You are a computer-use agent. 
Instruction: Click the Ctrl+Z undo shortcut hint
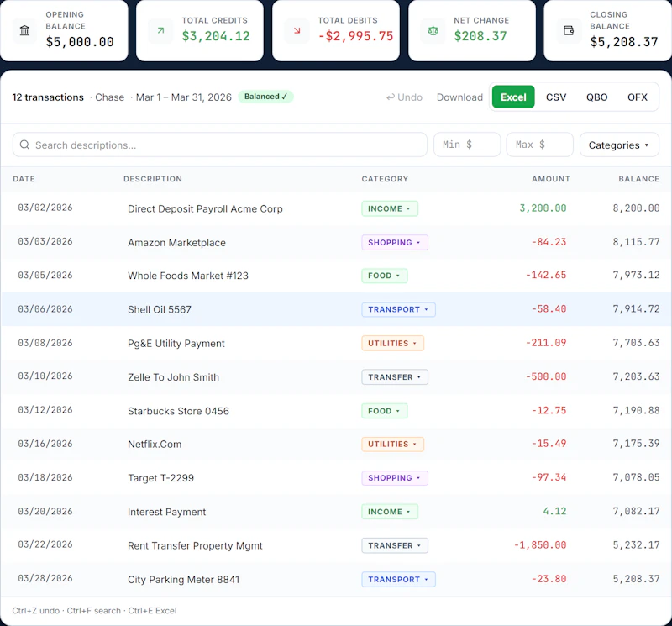pyautogui.click(x=36, y=611)
